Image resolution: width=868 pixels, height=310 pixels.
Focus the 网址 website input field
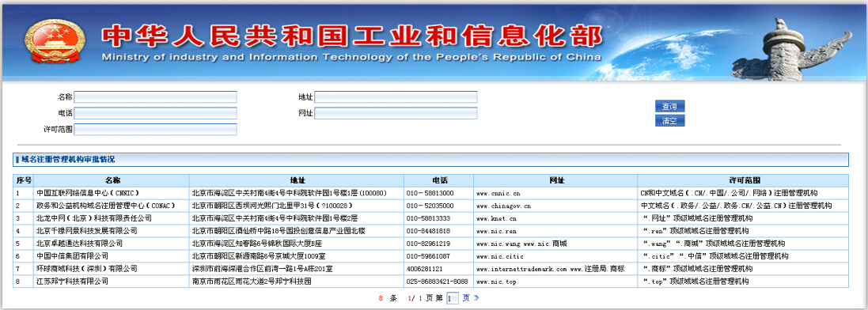[x=396, y=113]
